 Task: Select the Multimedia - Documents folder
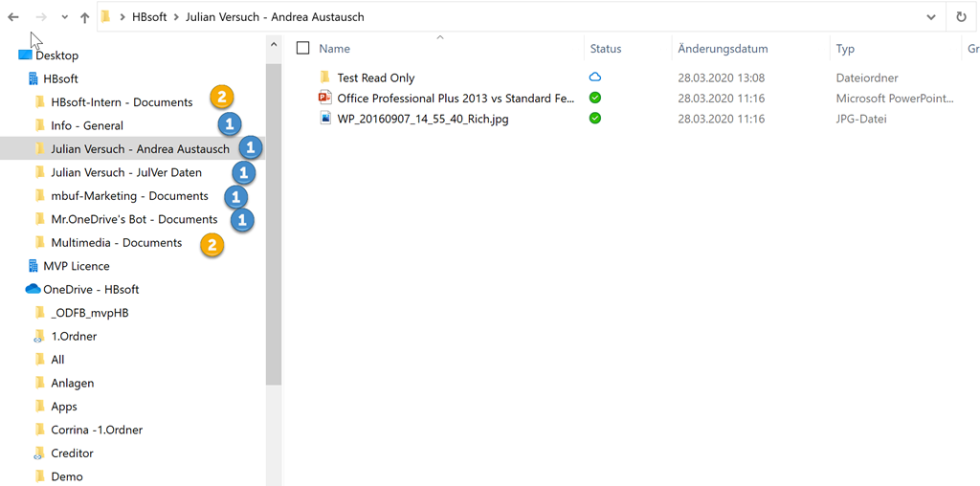tap(116, 243)
